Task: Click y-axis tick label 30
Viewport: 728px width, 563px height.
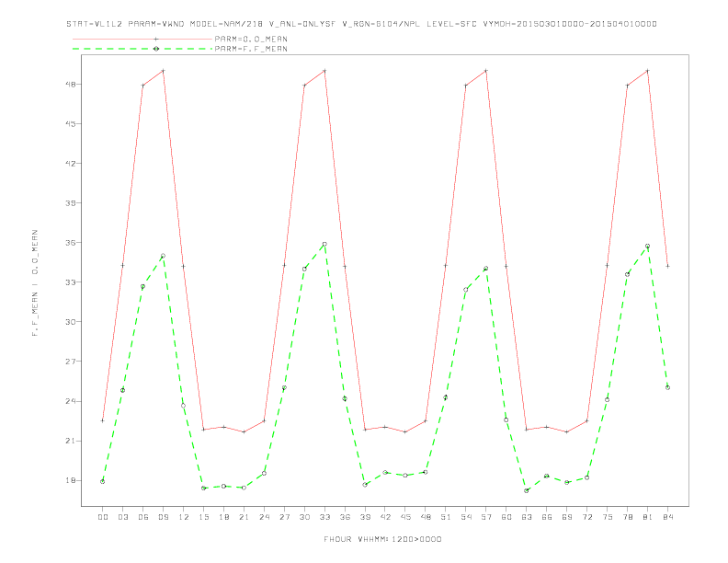Action: coord(72,321)
